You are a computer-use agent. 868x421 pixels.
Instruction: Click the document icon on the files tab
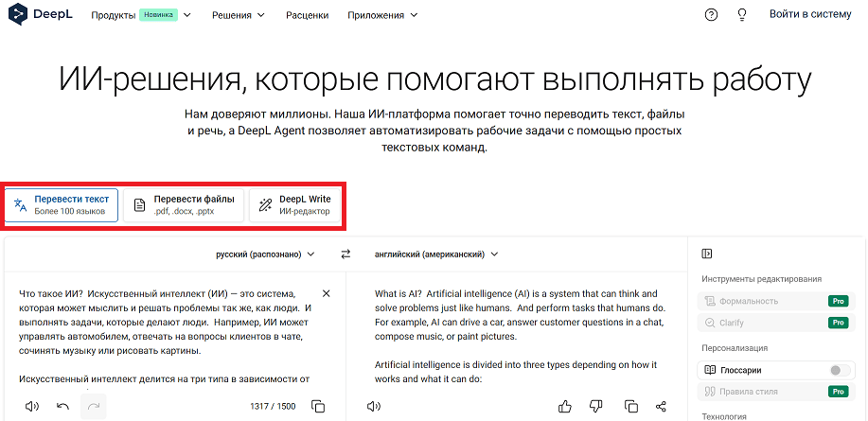140,205
